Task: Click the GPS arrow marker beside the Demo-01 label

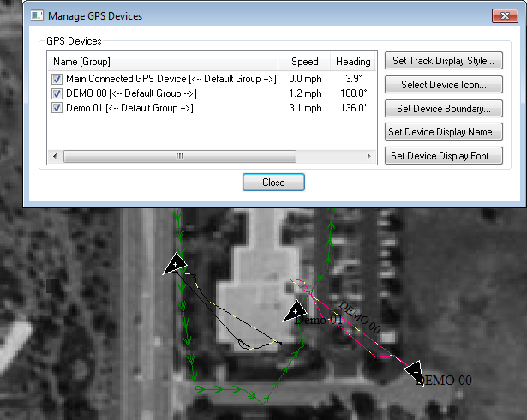Action: pos(296,311)
